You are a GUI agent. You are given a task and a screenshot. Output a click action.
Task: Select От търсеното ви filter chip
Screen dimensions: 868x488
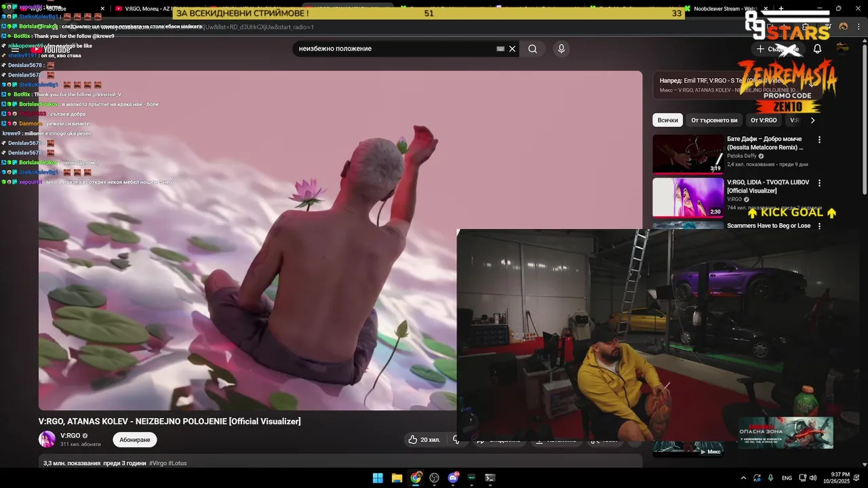tap(714, 120)
